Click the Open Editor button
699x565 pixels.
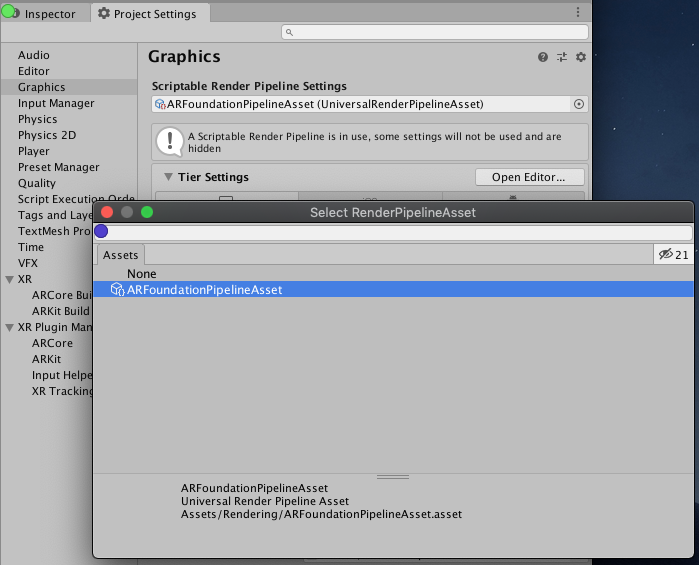coord(529,177)
